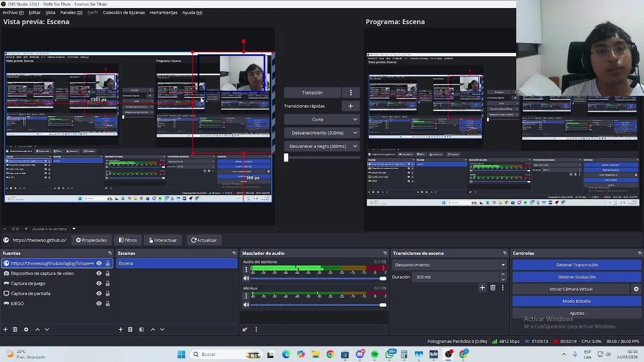The width and height of the screenshot is (644, 362).
Task: Hide the Captura de juego source
Action: (99, 284)
